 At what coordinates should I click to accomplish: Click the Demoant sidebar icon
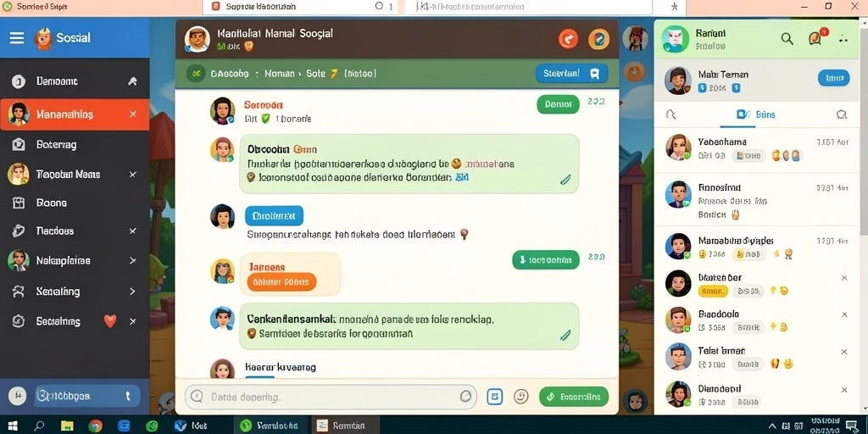[x=19, y=81]
